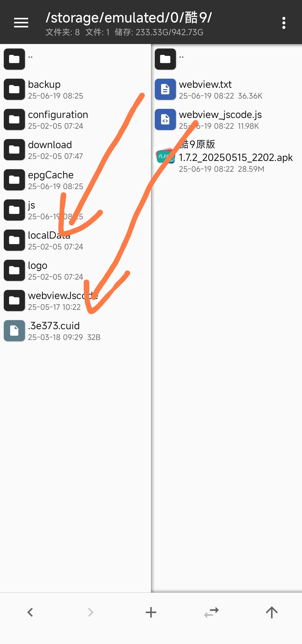Go to parent via left pane '..' entry
The height and width of the screenshot is (644, 302).
pos(75,59)
